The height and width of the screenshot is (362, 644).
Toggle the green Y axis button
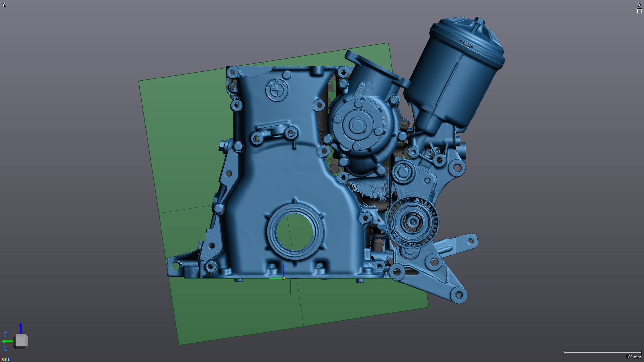coord(5,359)
